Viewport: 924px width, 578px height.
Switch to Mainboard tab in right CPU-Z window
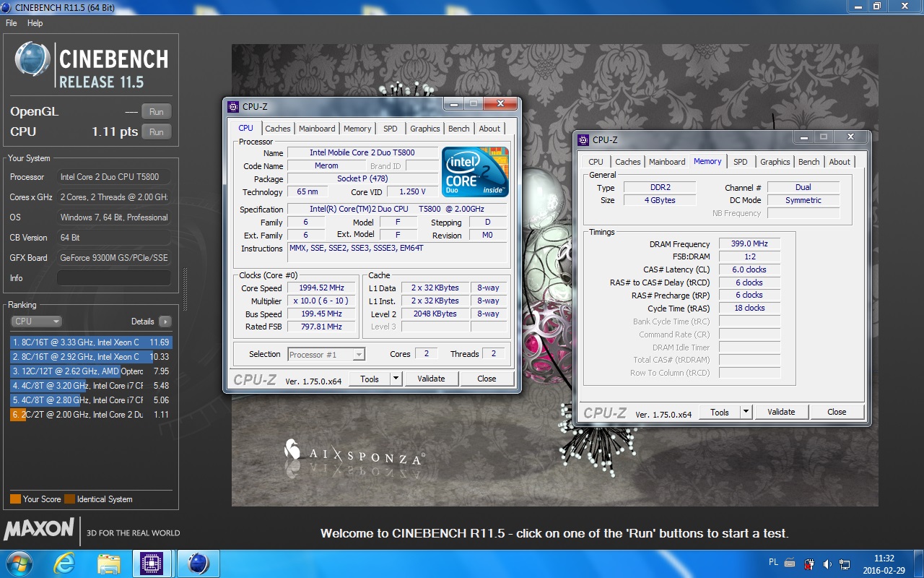(x=667, y=162)
